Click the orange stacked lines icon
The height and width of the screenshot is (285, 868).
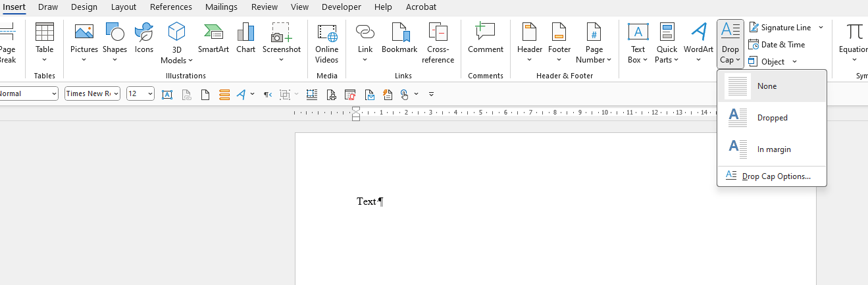coord(224,94)
